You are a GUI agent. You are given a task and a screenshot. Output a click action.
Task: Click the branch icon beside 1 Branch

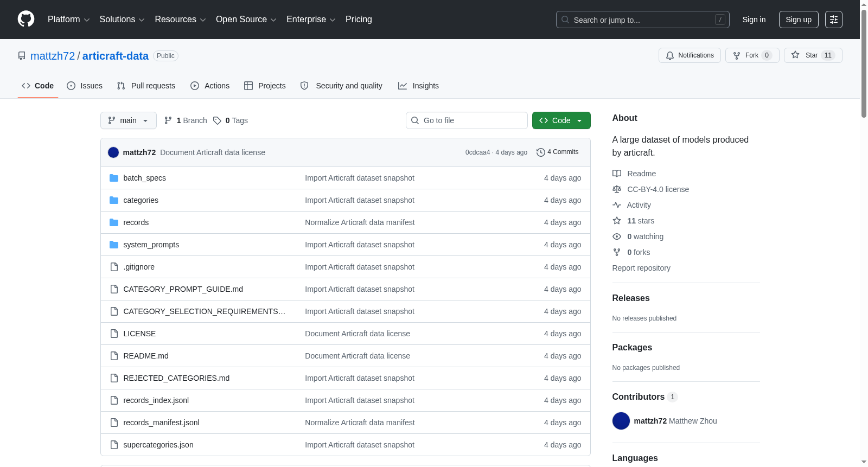click(168, 120)
